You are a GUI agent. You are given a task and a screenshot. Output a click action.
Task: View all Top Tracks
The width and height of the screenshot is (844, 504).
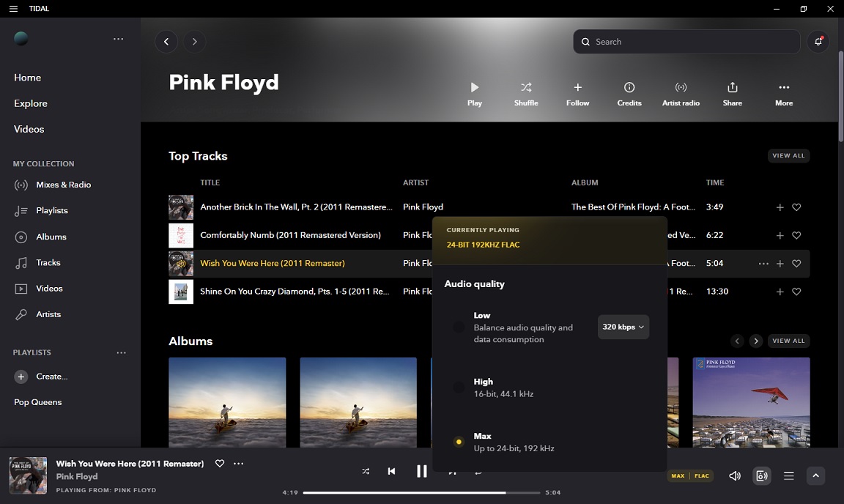coord(788,155)
